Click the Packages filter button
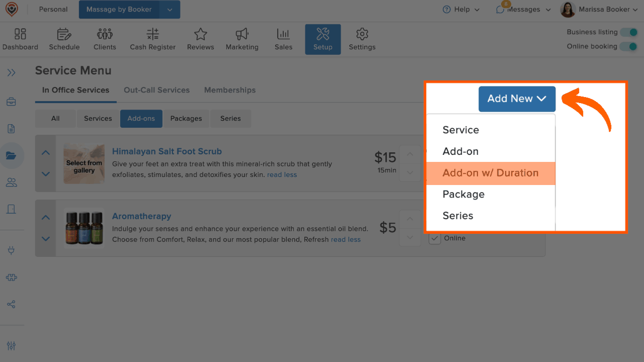Screen dimensions: 644x362 click(186, 118)
